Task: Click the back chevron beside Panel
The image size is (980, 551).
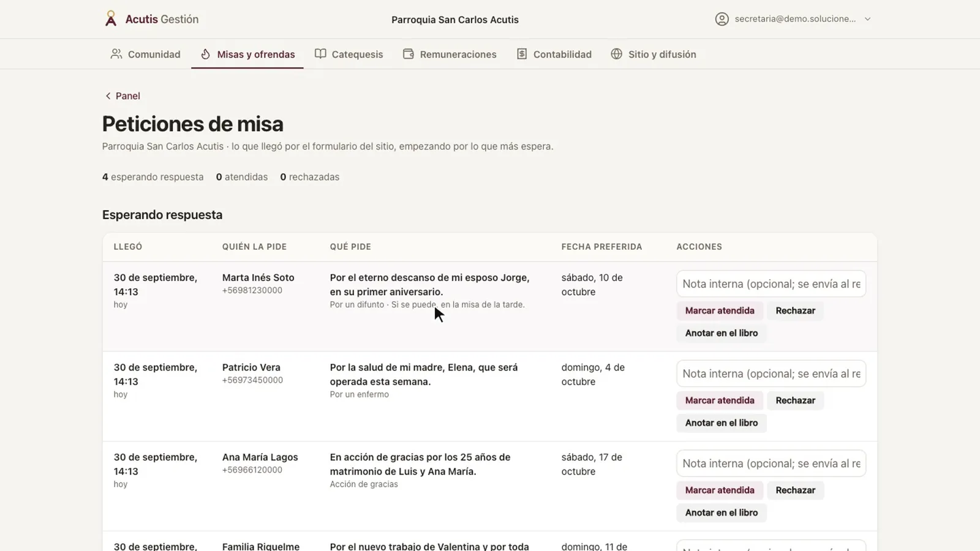Action: [x=108, y=96]
